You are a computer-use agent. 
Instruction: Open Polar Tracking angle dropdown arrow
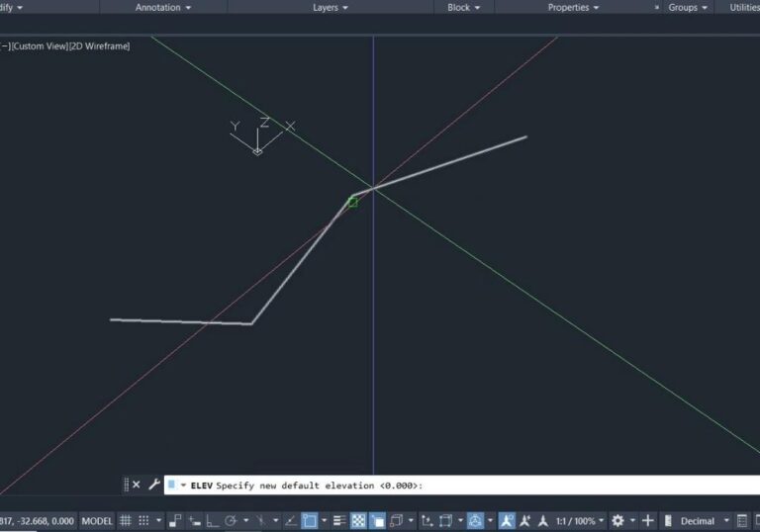pyautogui.click(x=245, y=521)
